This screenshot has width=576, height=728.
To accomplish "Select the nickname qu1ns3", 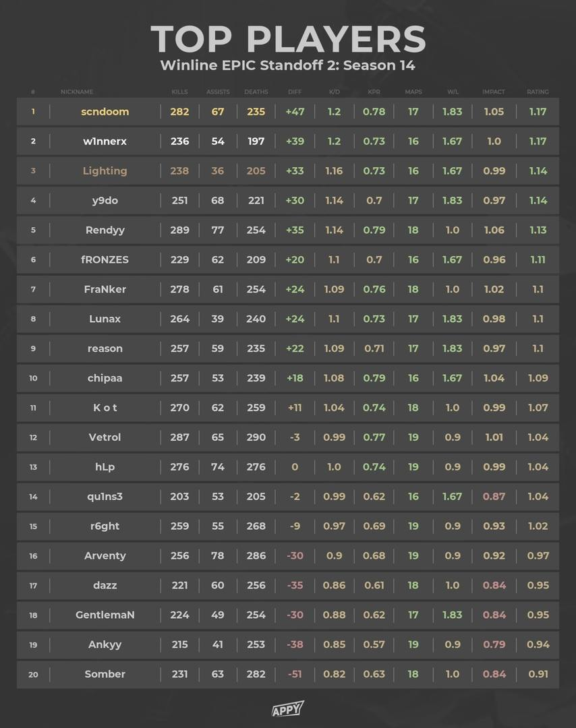I will click(105, 497).
